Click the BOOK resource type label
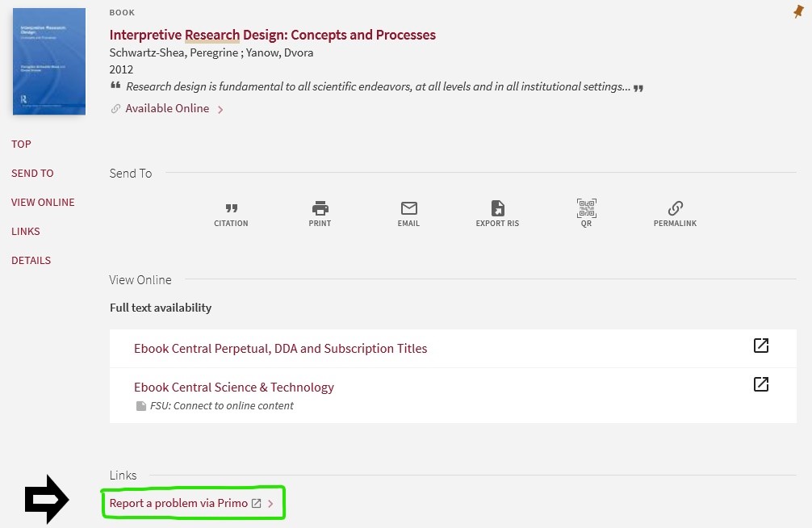812x528 pixels. tap(122, 12)
